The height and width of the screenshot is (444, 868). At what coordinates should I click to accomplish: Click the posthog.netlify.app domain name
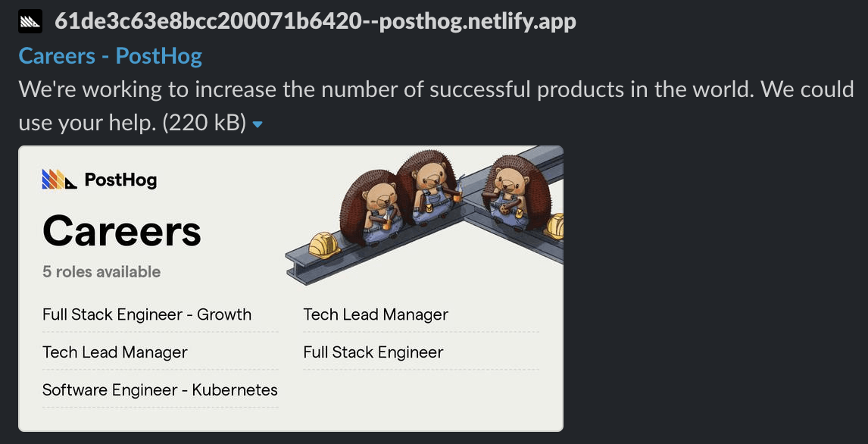click(x=315, y=21)
